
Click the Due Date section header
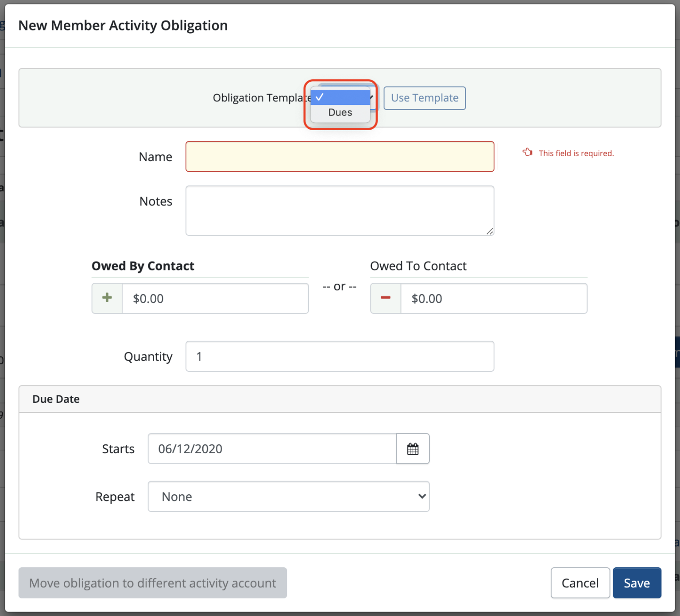click(56, 399)
